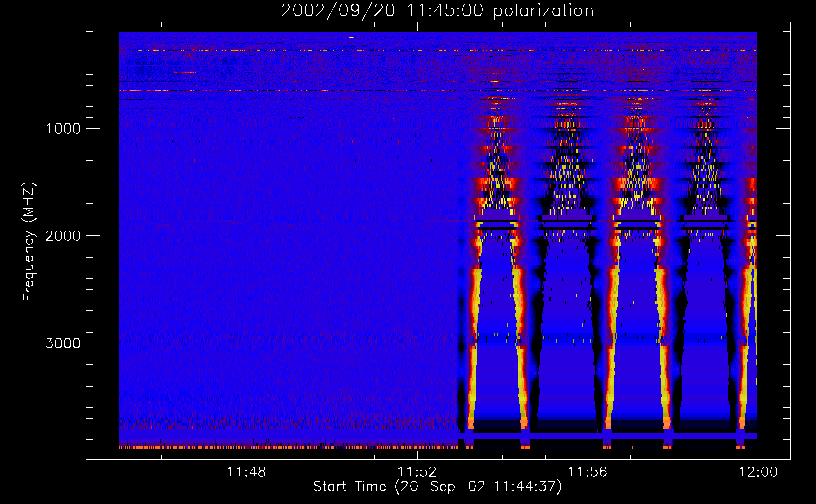This screenshot has width=816, height=504.
Task: Select the 1000 frequency tick label
Action: [63, 129]
